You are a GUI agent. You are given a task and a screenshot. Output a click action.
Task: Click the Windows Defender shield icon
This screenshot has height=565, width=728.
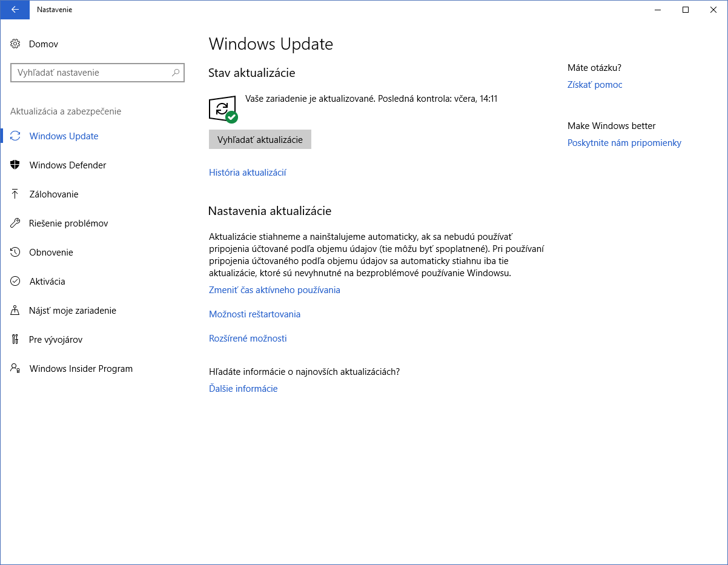pos(16,165)
